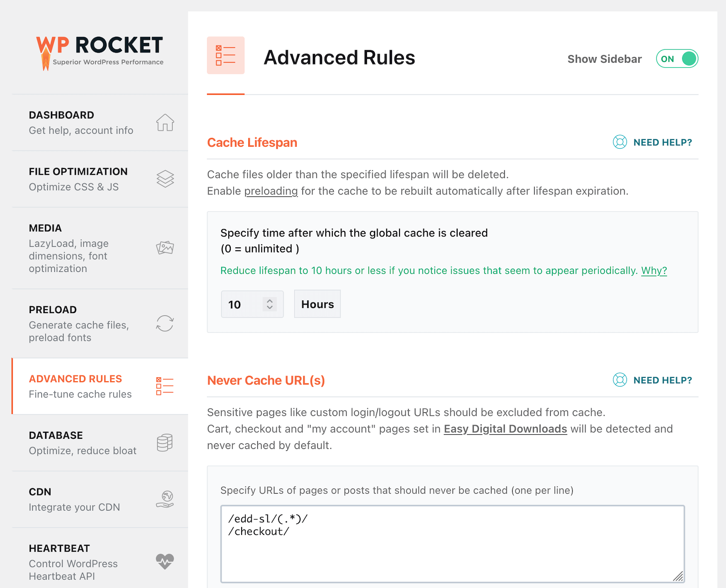Viewport: 726px width, 588px height.
Task: Go to the File Optimization section
Action: tap(78, 179)
